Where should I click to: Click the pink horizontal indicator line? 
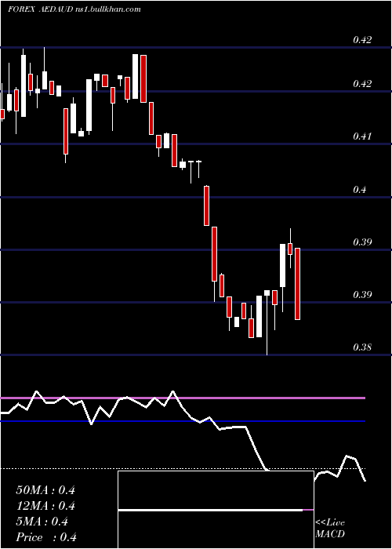(x=183, y=398)
